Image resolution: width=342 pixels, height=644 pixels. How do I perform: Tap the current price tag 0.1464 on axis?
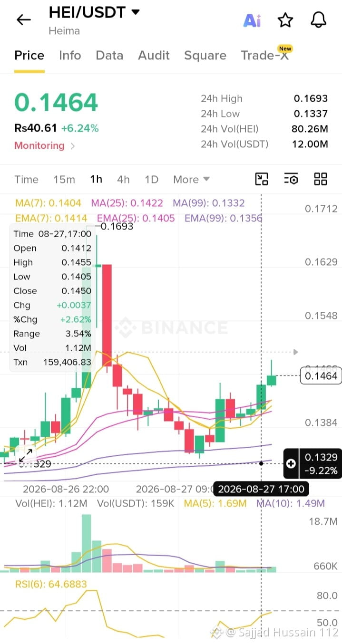[321, 376]
